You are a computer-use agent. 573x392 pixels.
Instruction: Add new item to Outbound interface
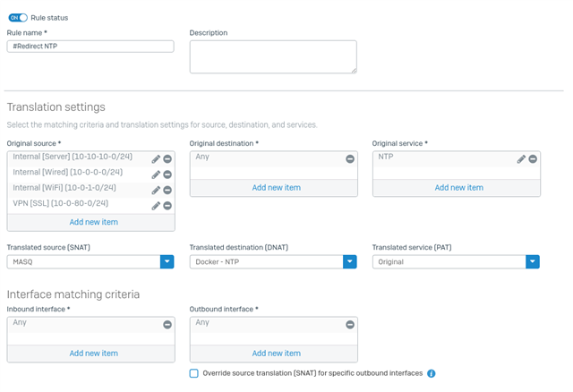(x=277, y=354)
